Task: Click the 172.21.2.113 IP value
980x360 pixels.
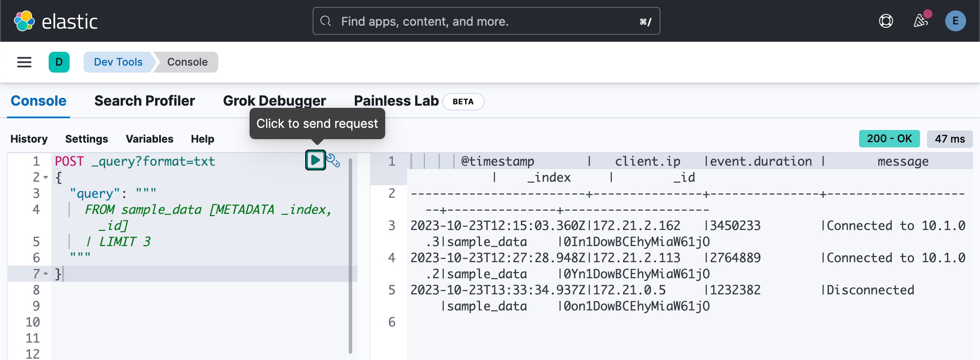Action: coord(637,258)
